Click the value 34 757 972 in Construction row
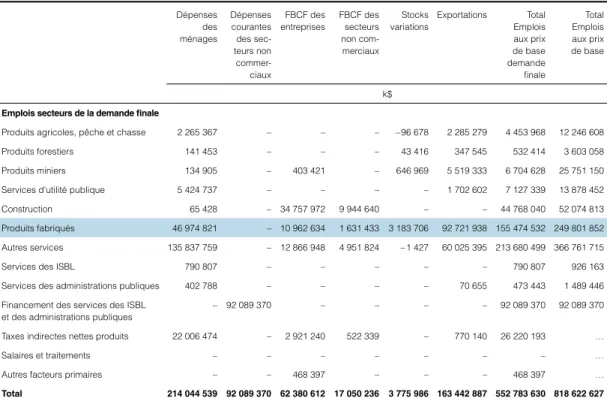 302,209
